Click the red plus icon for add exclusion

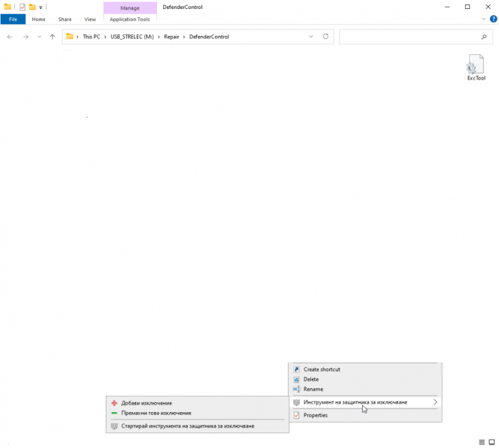click(114, 403)
